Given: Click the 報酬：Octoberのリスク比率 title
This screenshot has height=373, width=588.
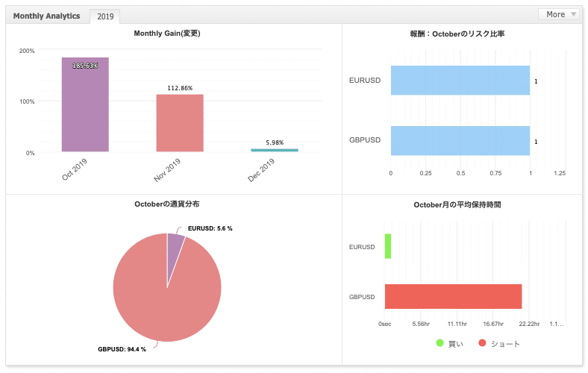Looking at the screenshot, I should point(457,34).
